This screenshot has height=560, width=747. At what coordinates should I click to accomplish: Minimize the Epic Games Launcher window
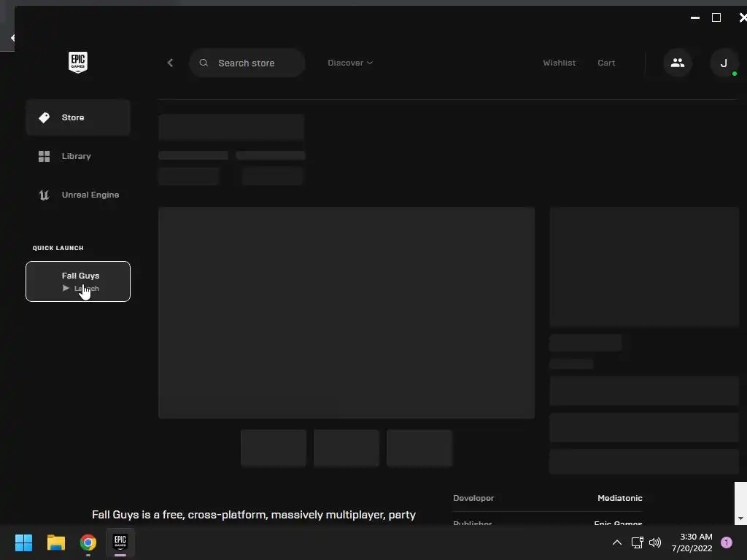(x=695, y=17)
